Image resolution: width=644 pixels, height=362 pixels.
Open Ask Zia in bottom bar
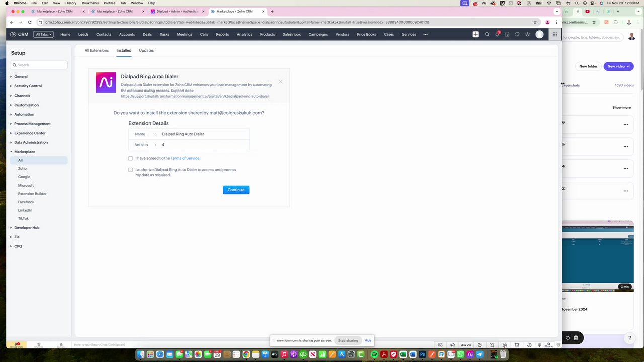(466, 345)
